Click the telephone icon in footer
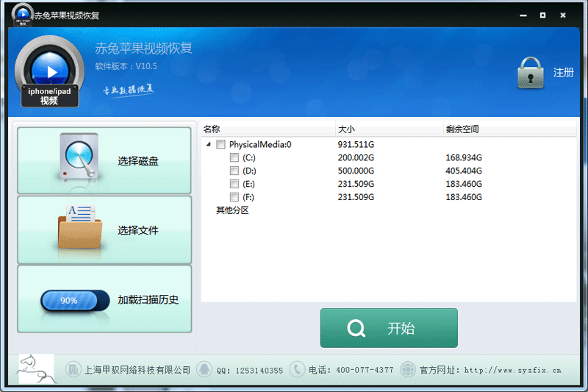Viewport: 588px width, 392px height. click(x=297, y=369)
